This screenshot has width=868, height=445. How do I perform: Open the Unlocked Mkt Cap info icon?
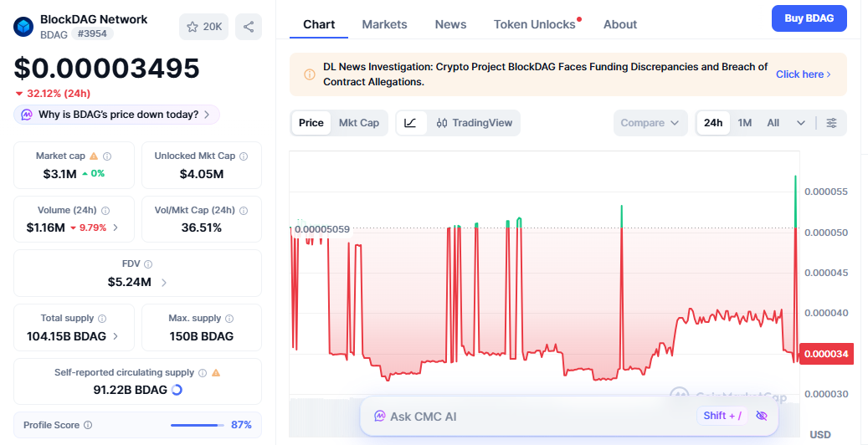[244, 156]
